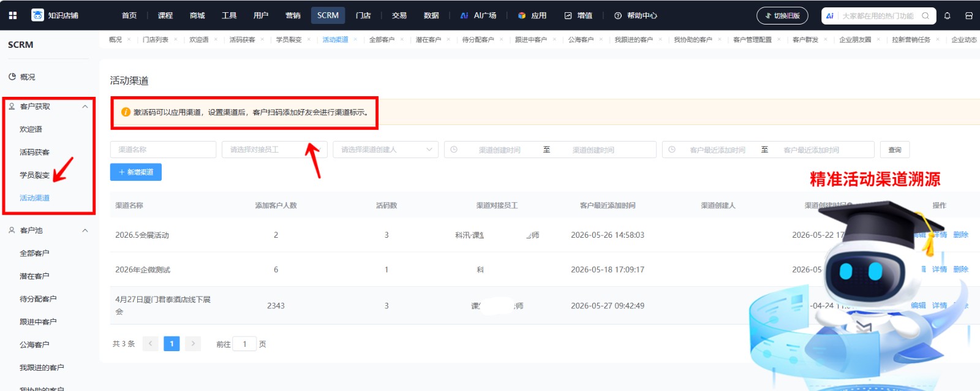Click the 前往 page number input
Viewport: 980px width, 391px height.
tap(244, 344)
